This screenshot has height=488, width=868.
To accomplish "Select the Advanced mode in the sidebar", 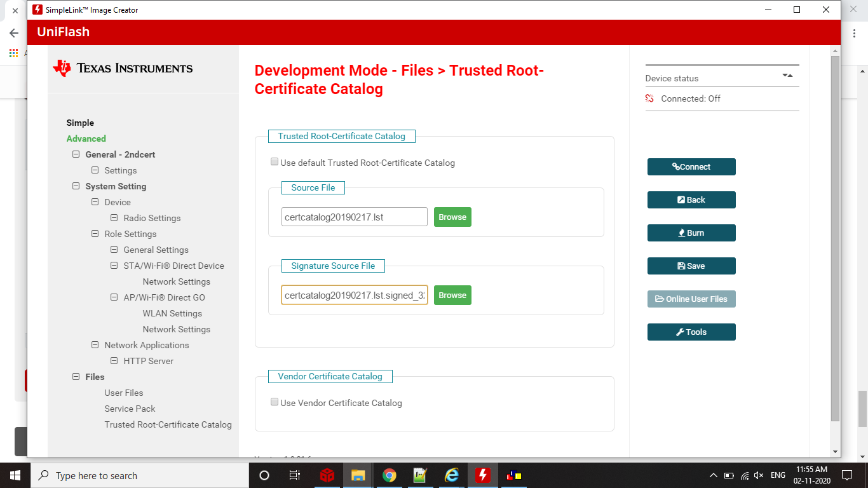I will point(86,139).
